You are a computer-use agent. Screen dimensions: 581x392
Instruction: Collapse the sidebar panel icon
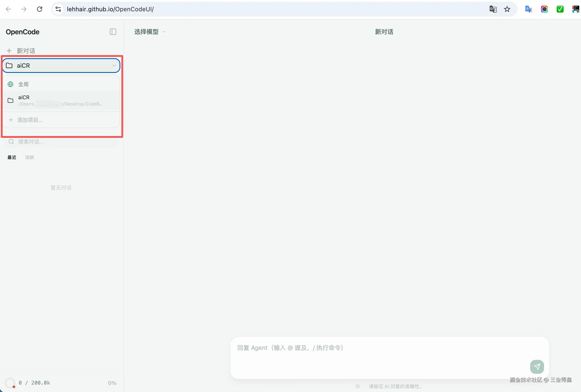click(x=113, y=32)
